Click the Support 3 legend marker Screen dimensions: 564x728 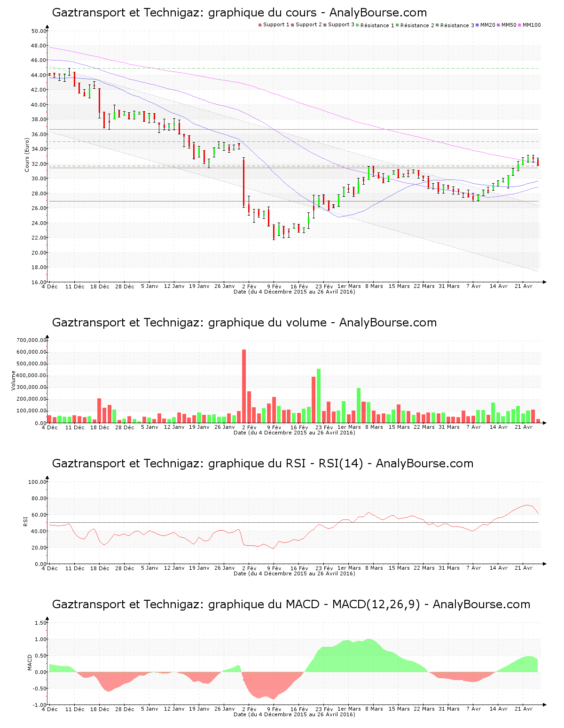pyautogui.click(x=325, y=25)
